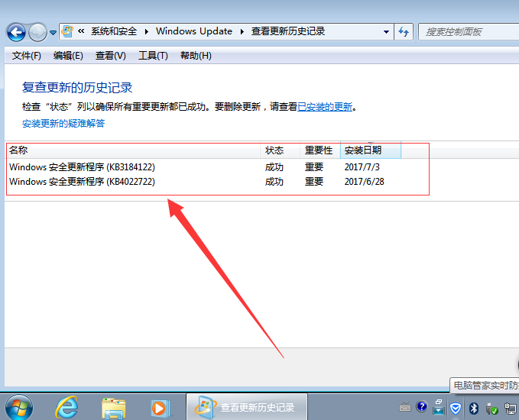Open the 帮助(H) menu
The width and height of the screenshot is (519, 420).
pyautogui.click(x=196, y=56)
